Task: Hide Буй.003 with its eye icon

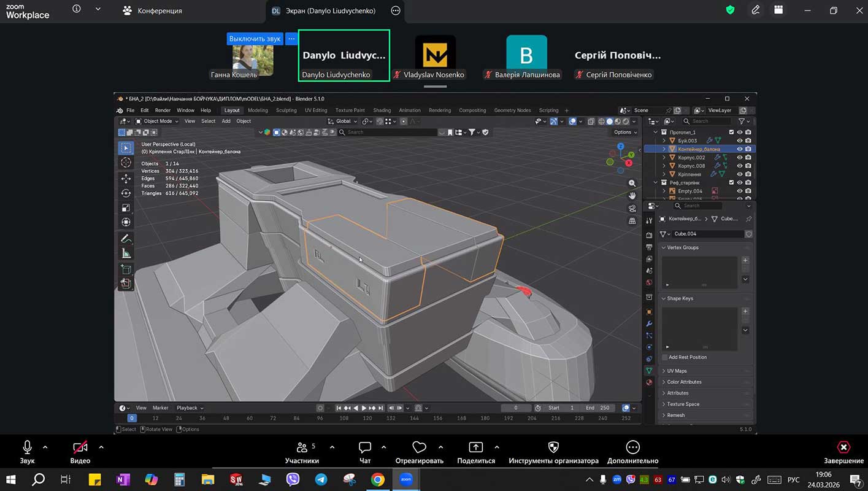Action: point(739,141)
